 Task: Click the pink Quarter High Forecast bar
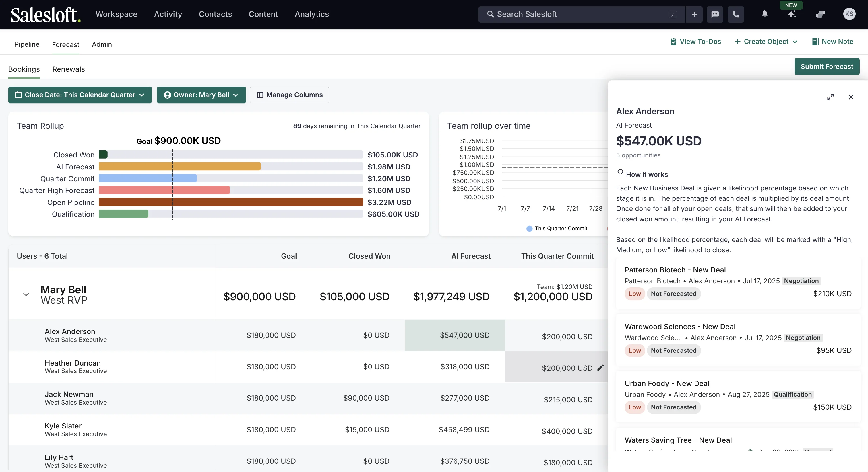click(x=164, y=190)
